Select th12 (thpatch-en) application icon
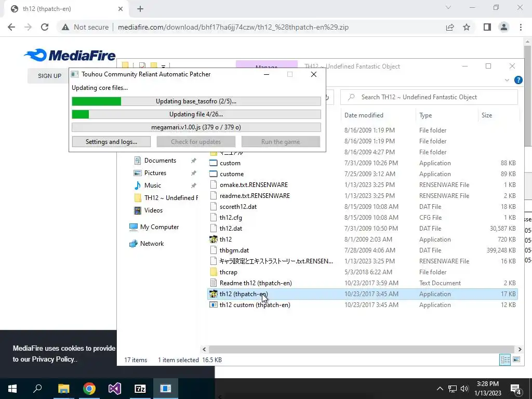532x399 pixels. (214, 294)
